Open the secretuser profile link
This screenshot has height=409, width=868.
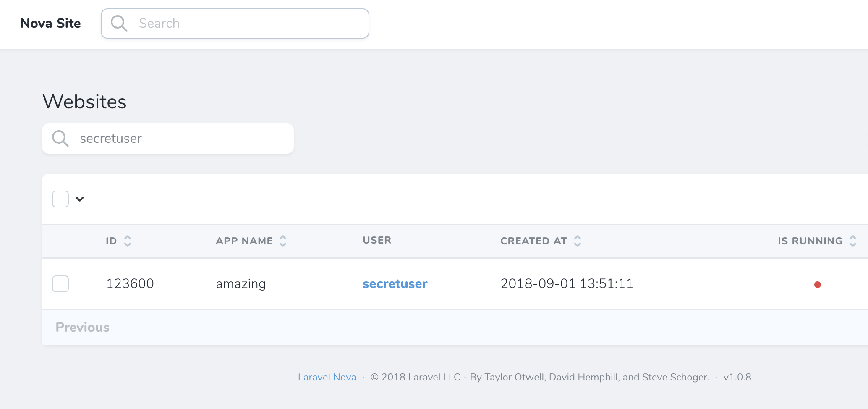click(395, 284)
